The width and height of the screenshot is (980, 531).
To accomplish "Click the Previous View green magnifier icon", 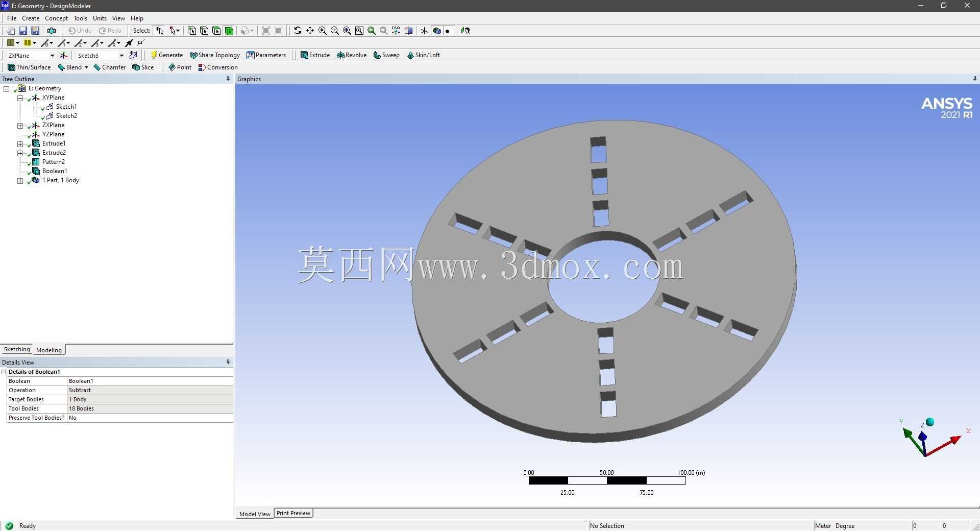I will [x=372, y=31].
